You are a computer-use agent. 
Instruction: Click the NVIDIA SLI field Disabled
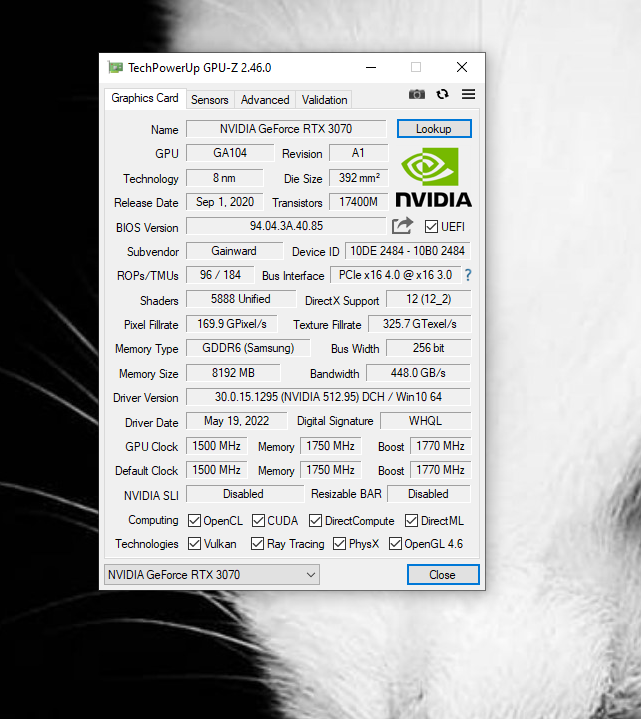245,494
